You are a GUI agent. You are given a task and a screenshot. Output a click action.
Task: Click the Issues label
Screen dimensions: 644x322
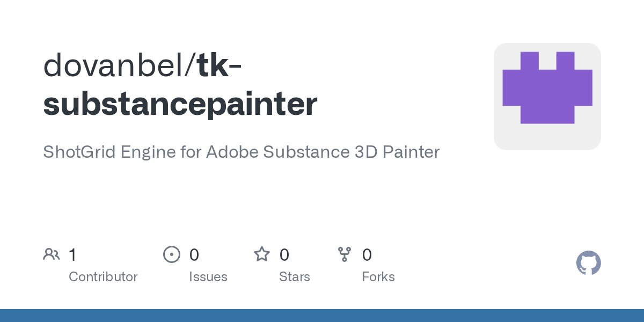point(208,277)
